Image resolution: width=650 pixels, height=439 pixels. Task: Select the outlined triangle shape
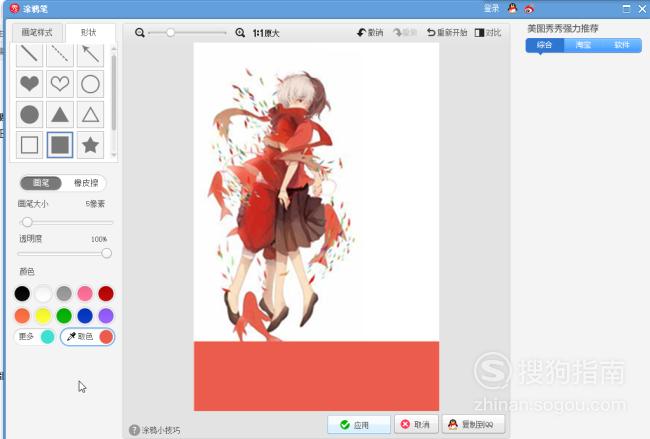(90, 114)
